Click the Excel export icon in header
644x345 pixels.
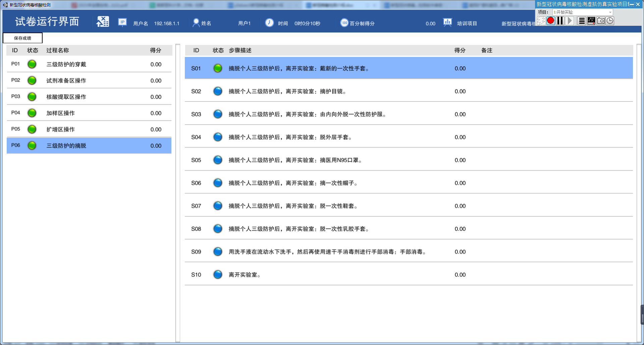pyautogui.click(x=103, y=22)
